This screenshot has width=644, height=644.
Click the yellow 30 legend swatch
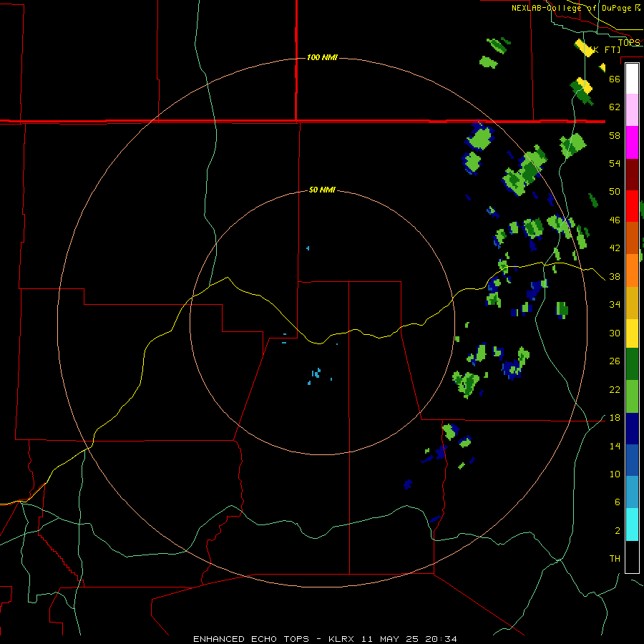tap(632, 333)
